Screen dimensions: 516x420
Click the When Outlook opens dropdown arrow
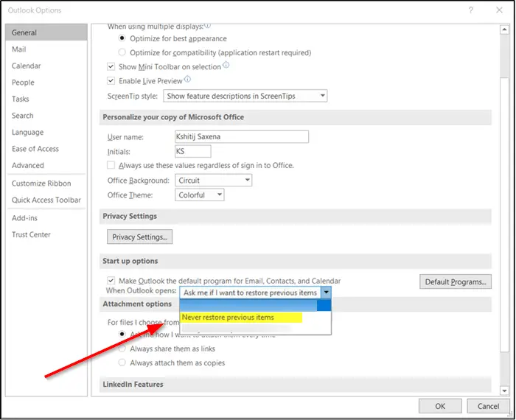click(x=326, y=292)
